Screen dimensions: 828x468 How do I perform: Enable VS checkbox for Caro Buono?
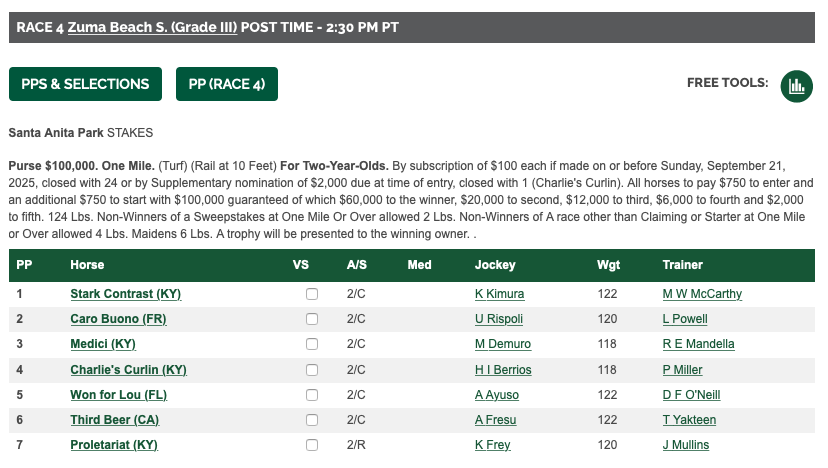(x=312, y=319)
